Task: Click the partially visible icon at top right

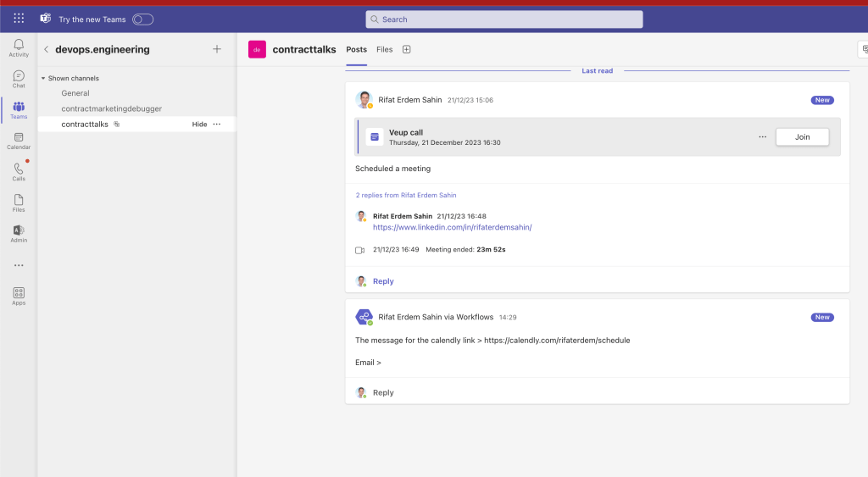Action: point(864,49)
